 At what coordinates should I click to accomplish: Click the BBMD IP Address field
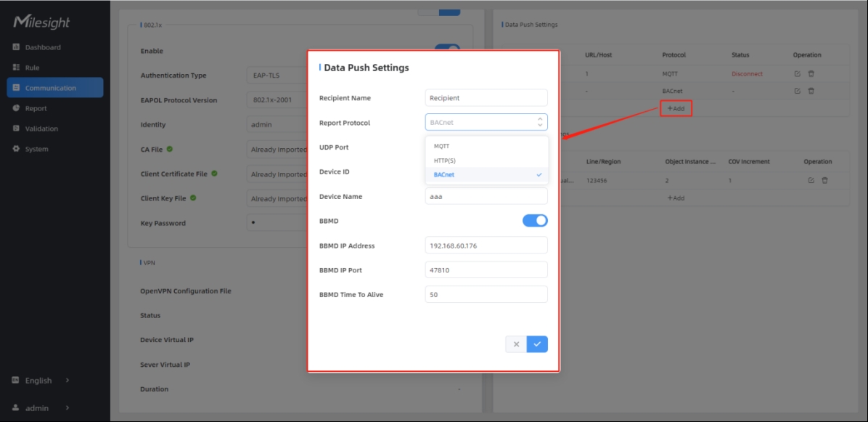(486, 246)
